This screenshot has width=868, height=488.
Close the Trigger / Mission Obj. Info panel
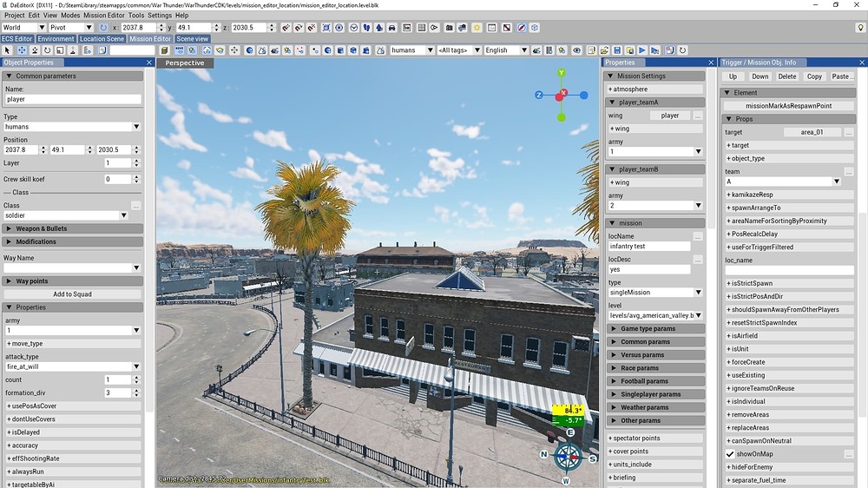862,63
